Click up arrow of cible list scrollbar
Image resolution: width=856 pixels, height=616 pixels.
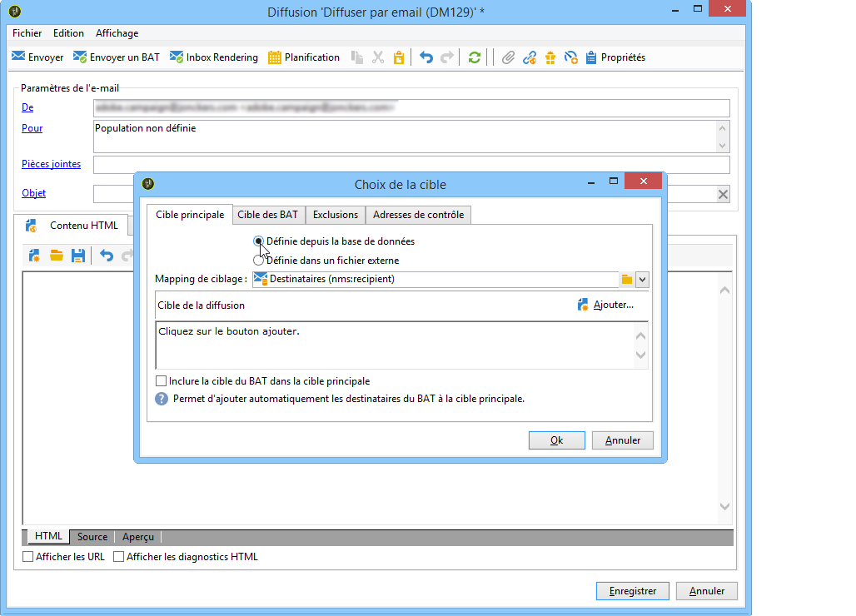tap(641, 336)
